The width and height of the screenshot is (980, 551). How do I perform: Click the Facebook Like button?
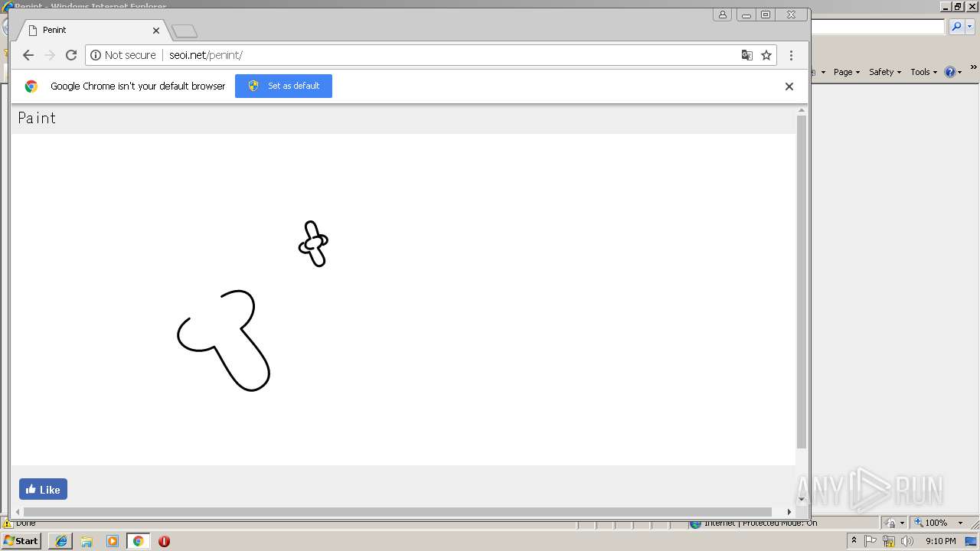43,489
